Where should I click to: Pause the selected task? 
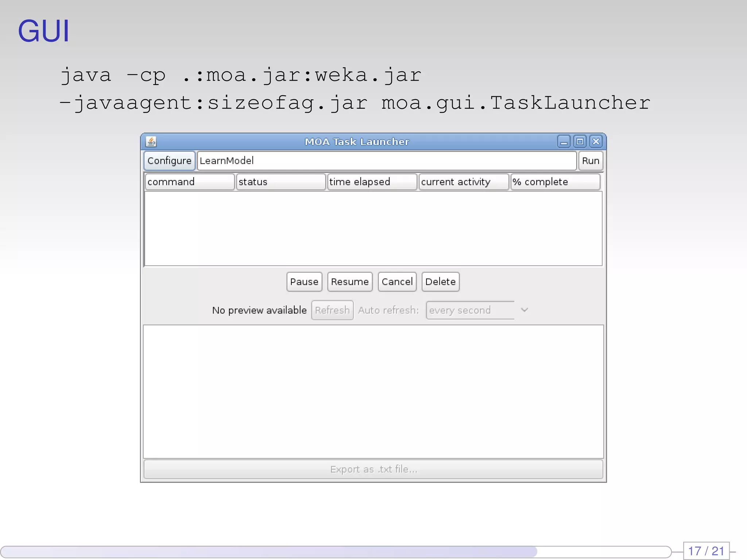[304, 282]
